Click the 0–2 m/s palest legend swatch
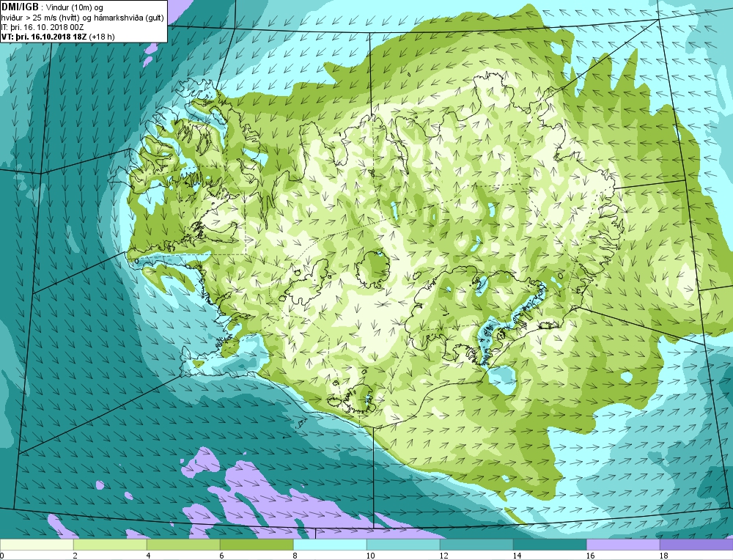 point(37,545)
